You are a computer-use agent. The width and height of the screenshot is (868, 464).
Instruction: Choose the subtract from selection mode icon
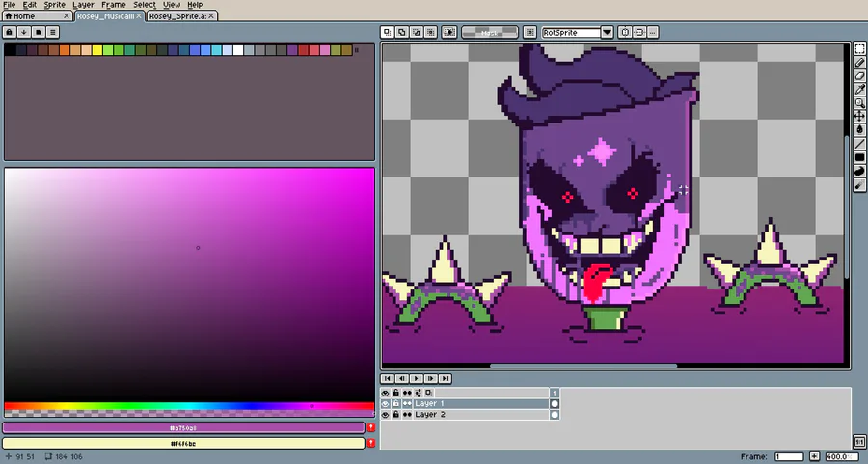[417, 32]
